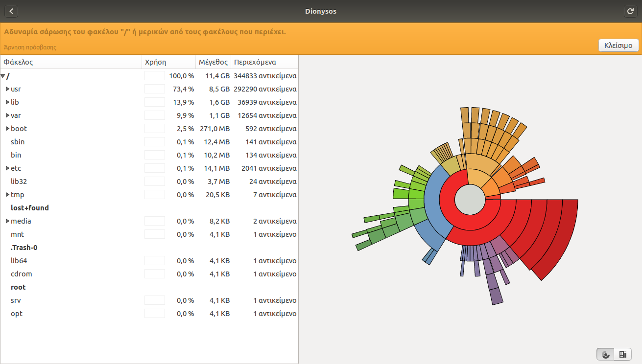The width and height of the screenshot is (642, 364).
Task: Click the grey center circle of chart
Action: pos(470,200)
